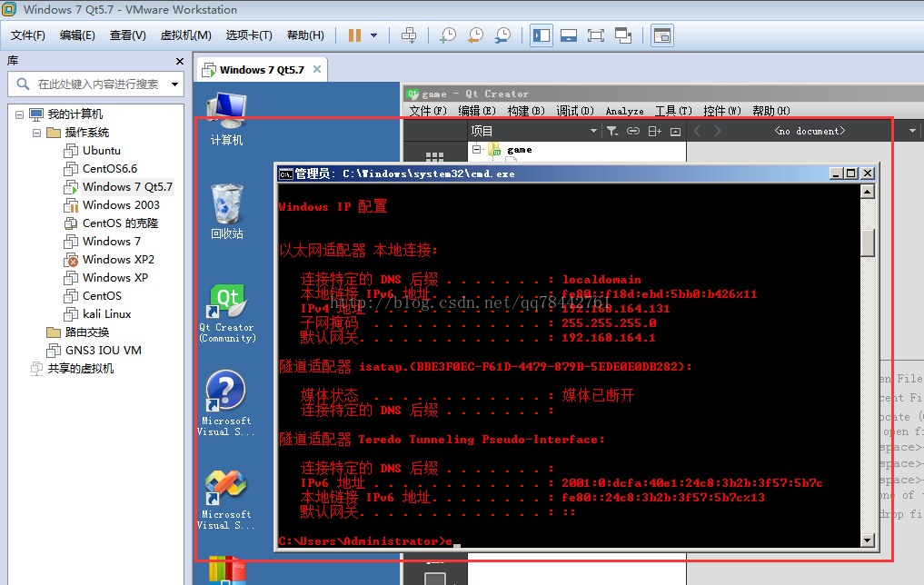924x585 pixels.
Task: Click the library search input field
Action: (97, 84)
